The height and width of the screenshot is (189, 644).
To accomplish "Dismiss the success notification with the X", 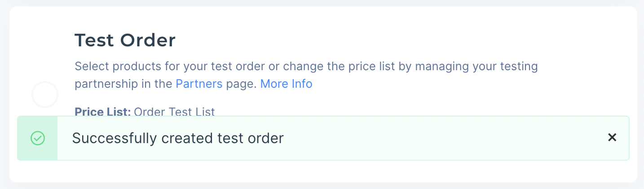I will point(612,138).
